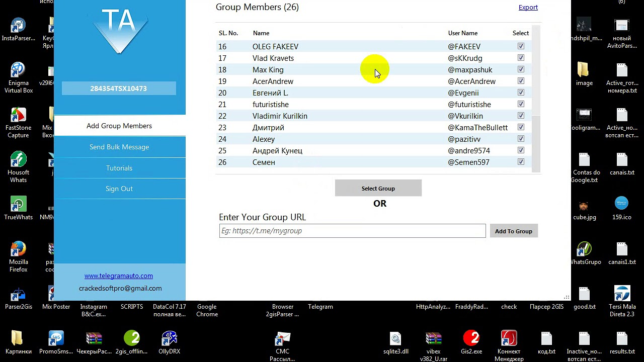Open the Housoft Whats desktop icon
The image size is (644, 362).
(x=18, y=162)
